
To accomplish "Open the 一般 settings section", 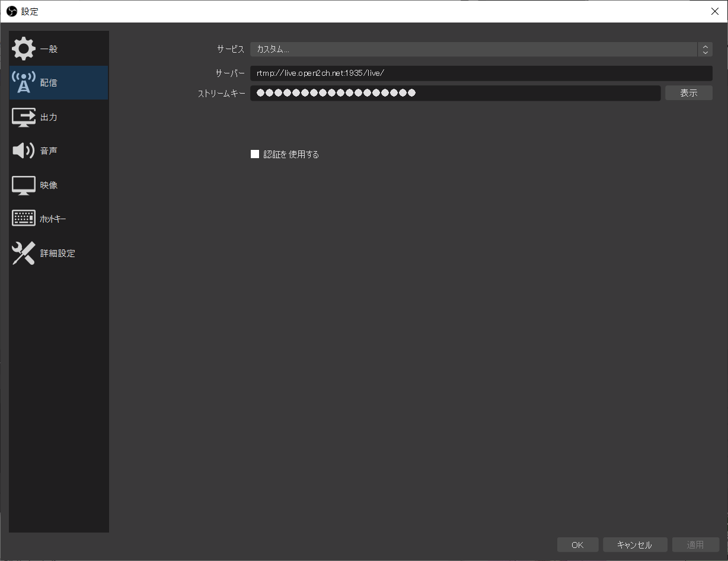I will [x=59, y=49].
